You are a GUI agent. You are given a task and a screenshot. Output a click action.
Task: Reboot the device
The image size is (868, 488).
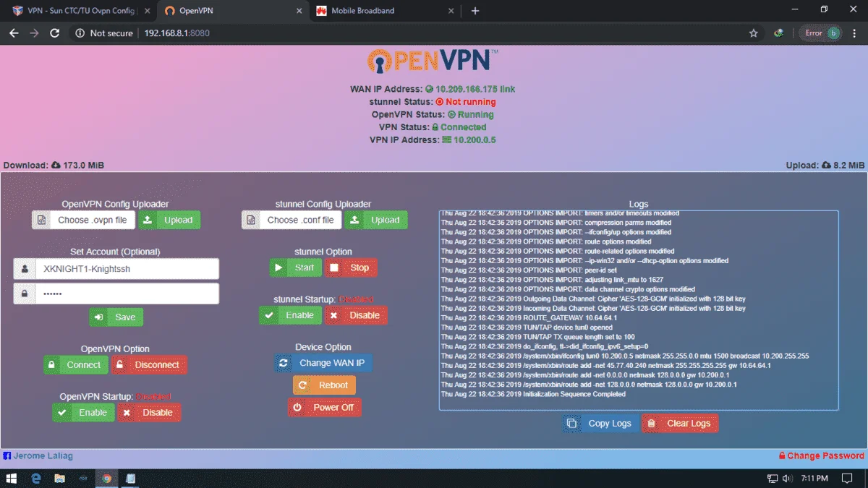[324, 385]
